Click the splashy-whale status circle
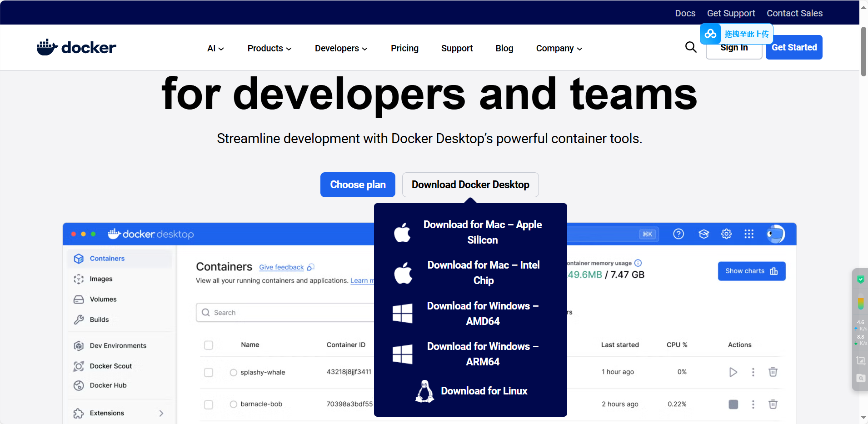This screenshot has height=424, width=868. pyautogui.click(x=234, y=373)
